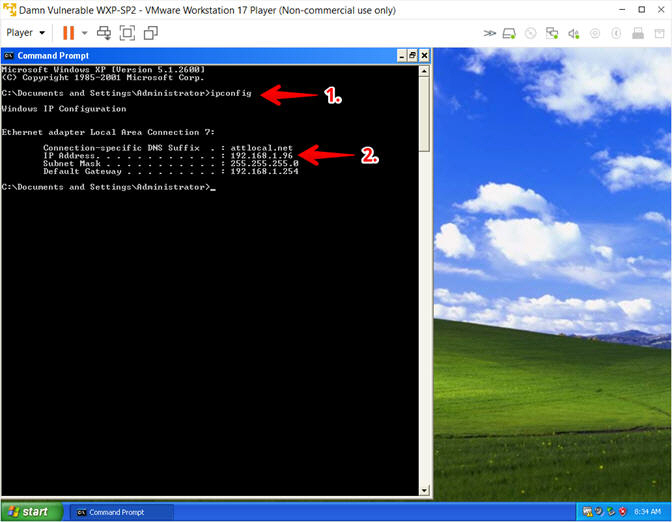
Task: Open the Player menu
Action: coord(25,33)
